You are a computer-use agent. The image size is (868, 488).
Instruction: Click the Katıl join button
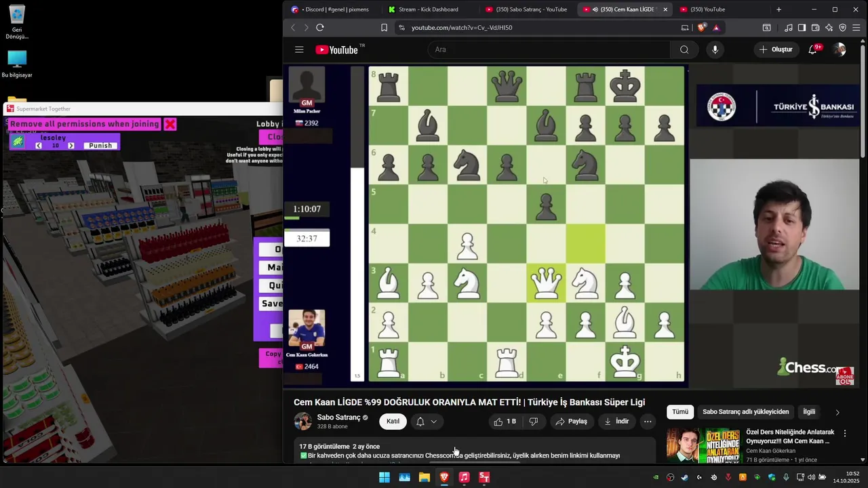pos(393,422)
